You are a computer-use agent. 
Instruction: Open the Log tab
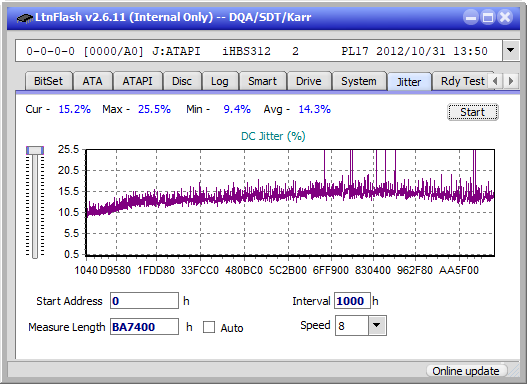coord(220,81)
